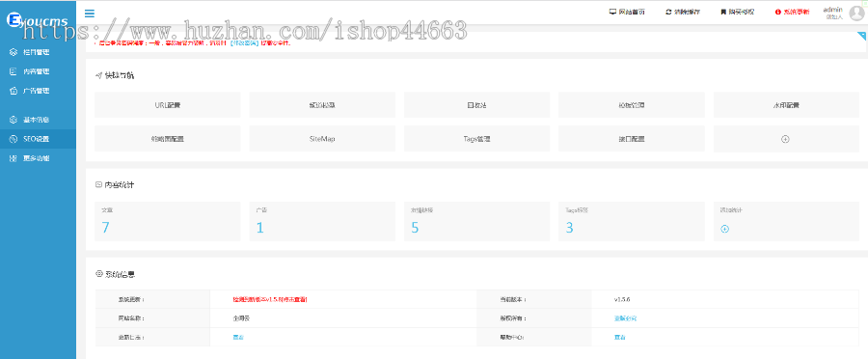
Task: Open 广告管理 in the sidebar
Action: click(37, 91)
